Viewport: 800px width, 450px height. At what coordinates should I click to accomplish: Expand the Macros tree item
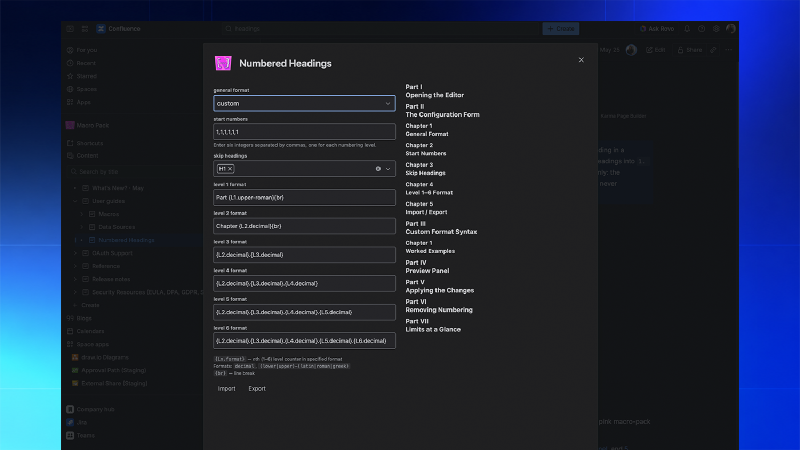82,214
